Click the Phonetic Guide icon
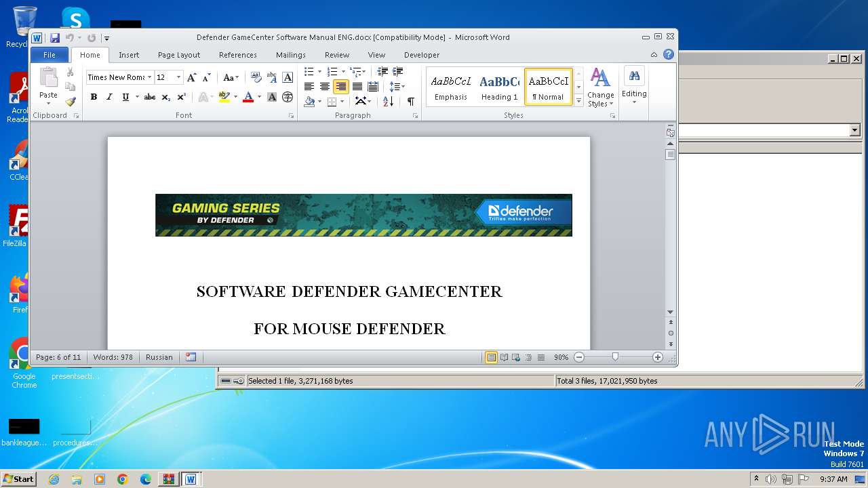 [272, 77]
